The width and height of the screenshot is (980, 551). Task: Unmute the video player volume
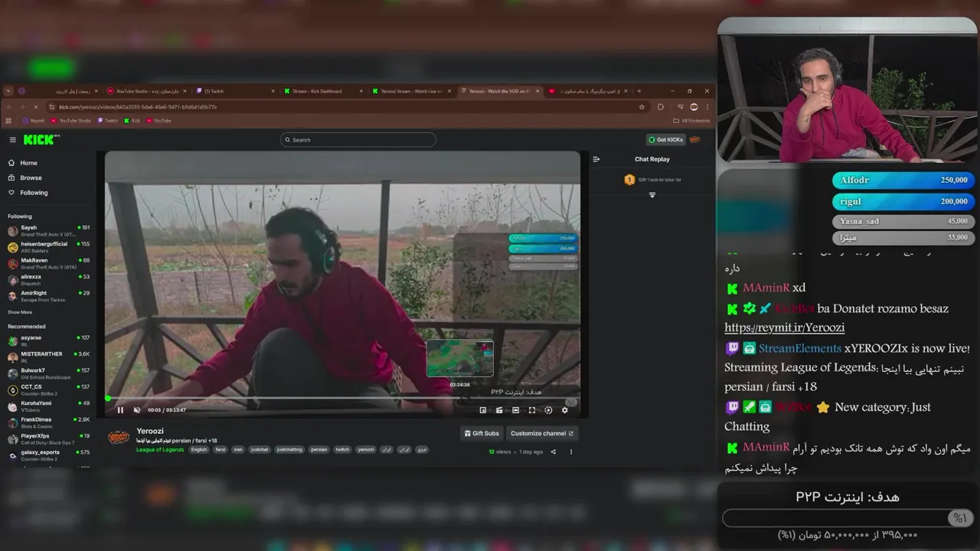pos(137,410)
